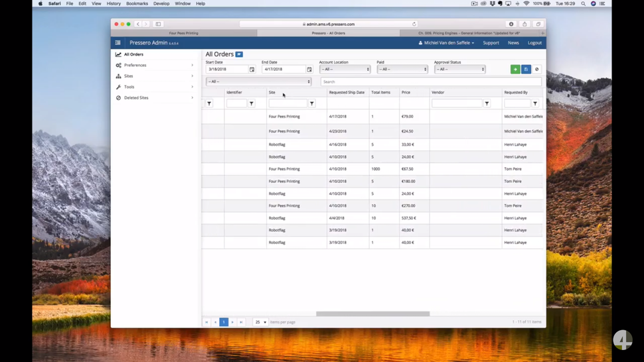This screenshot has height=362, width=644.
Task: Expand the Preferences sidebar item
Action: pos(155,65)
